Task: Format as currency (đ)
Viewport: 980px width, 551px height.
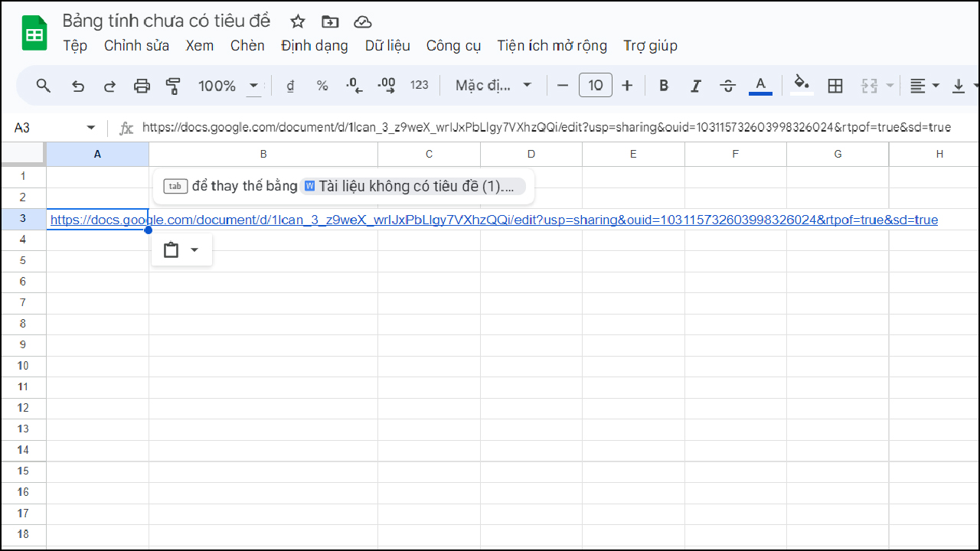Action: click(290, 86)
